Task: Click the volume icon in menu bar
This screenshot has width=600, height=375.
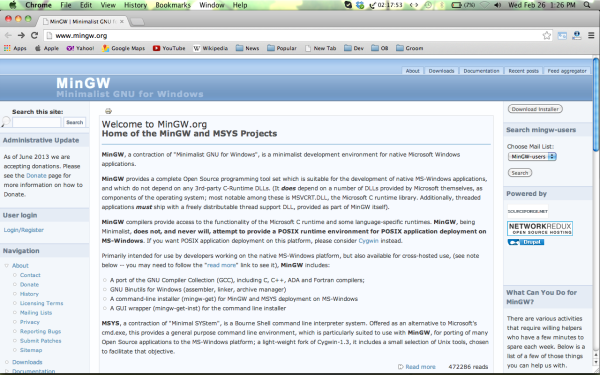Action: 497,5
